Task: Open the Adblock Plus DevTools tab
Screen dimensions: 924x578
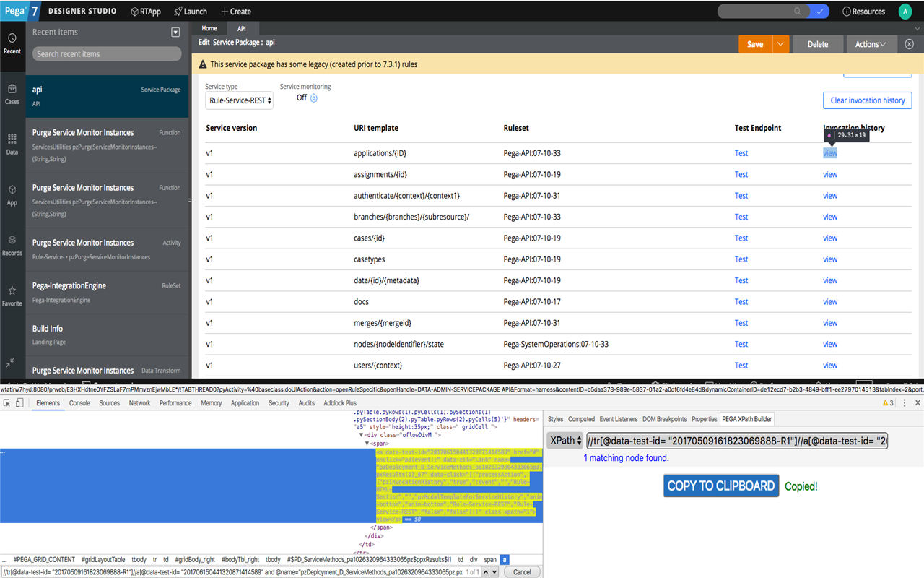Action: click(x=340, y=403)
